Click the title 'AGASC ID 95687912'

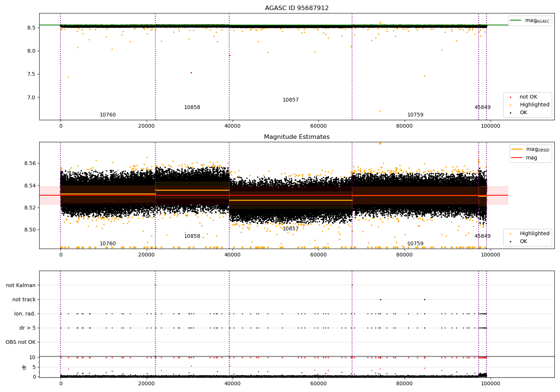coord(297,8)
